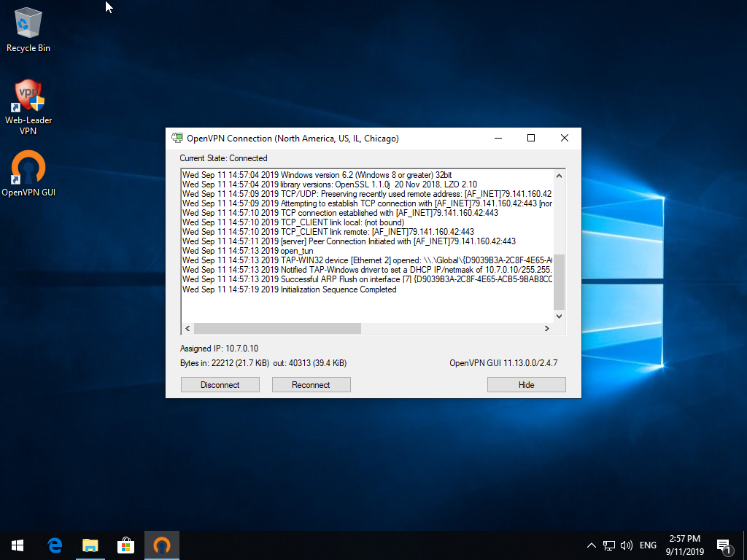Click the 'Notified TAP-Windows driver' log line

coord(368,270)
